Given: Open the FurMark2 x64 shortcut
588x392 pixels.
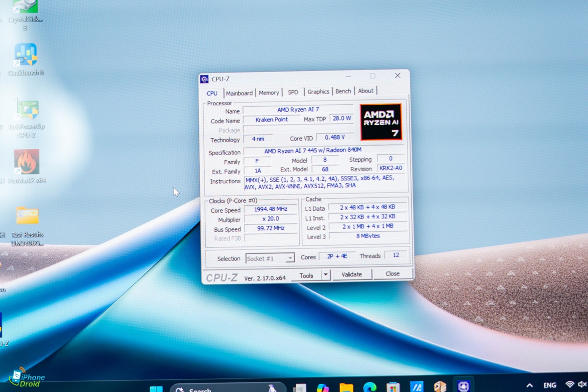Looking at the screenshot, I should point(26,163).
